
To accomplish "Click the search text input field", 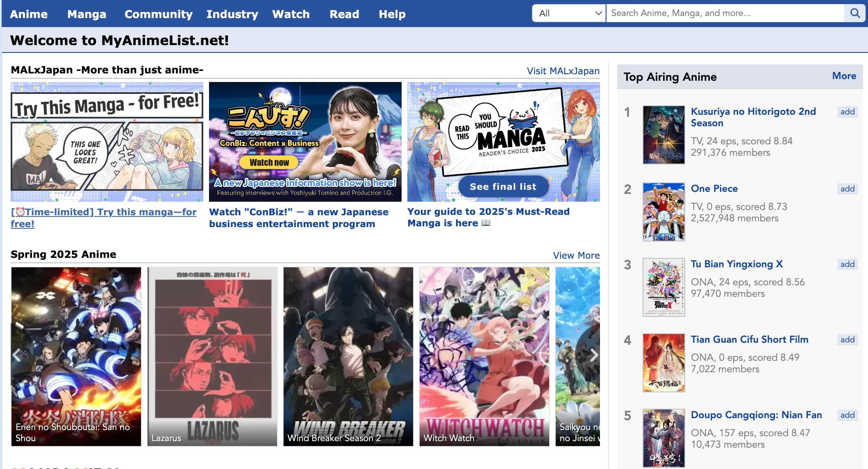I will (725, 13).
